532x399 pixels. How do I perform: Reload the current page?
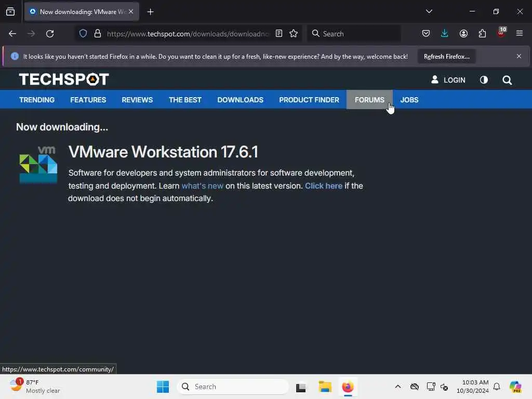tap(50, 34)
